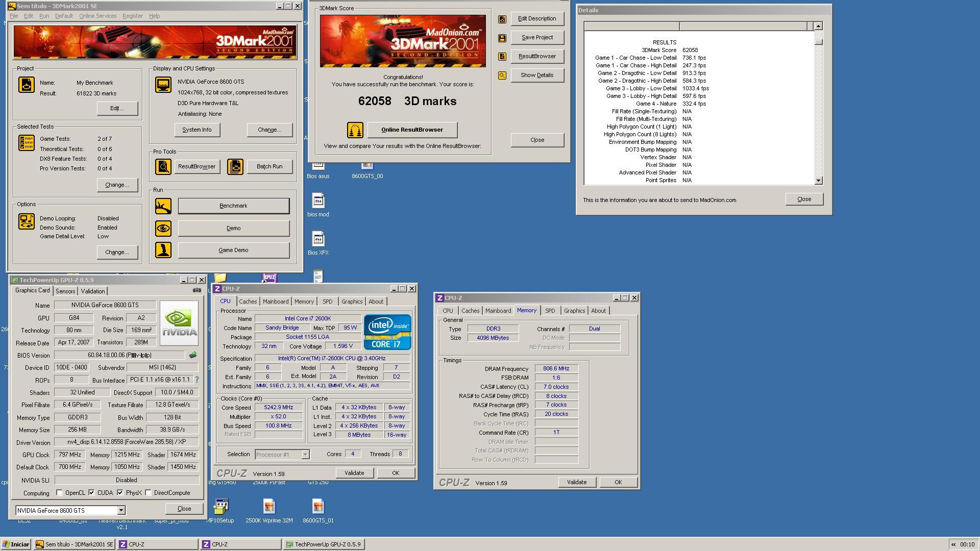The width and height of the screenshot is (980, 551).
Task: Open the Run menu in 3DMark2001
Action: [x=44, y=16]
